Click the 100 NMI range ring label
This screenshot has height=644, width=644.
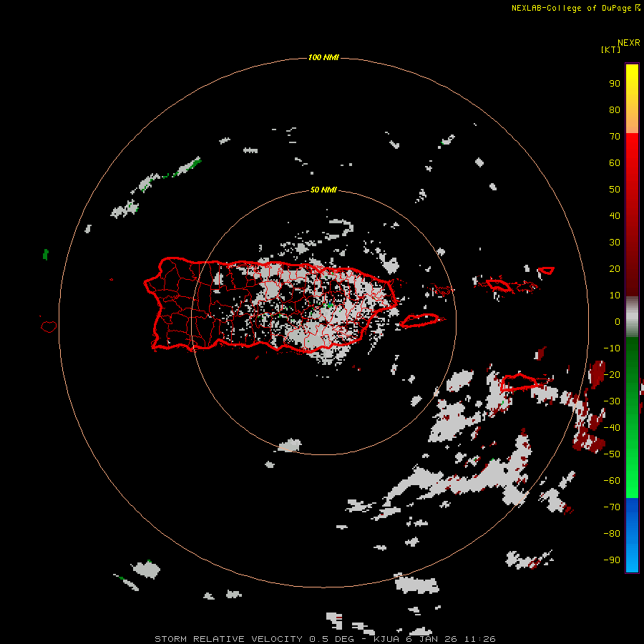pos(323,57)
